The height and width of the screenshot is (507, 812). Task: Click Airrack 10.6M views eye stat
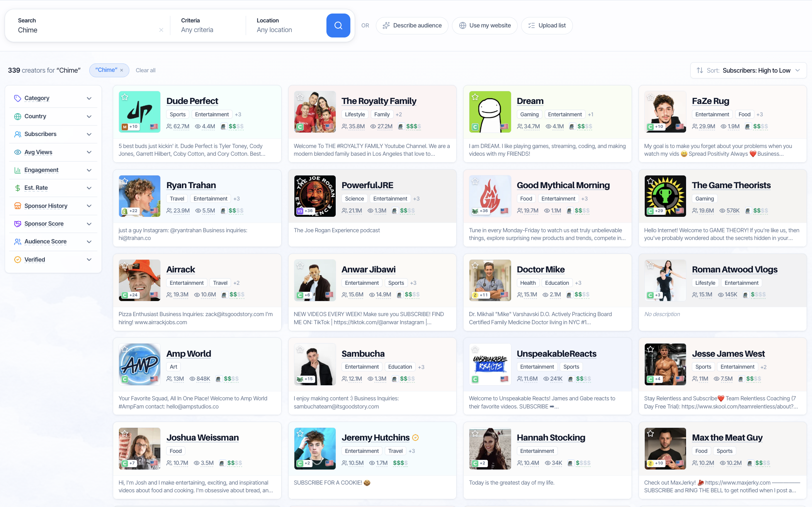coord(205,294)
